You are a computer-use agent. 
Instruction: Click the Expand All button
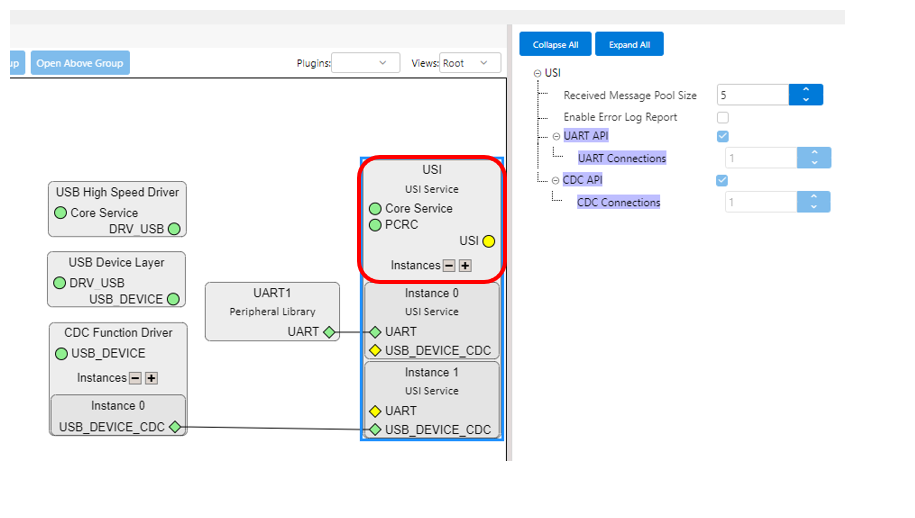tap(629, 45)
